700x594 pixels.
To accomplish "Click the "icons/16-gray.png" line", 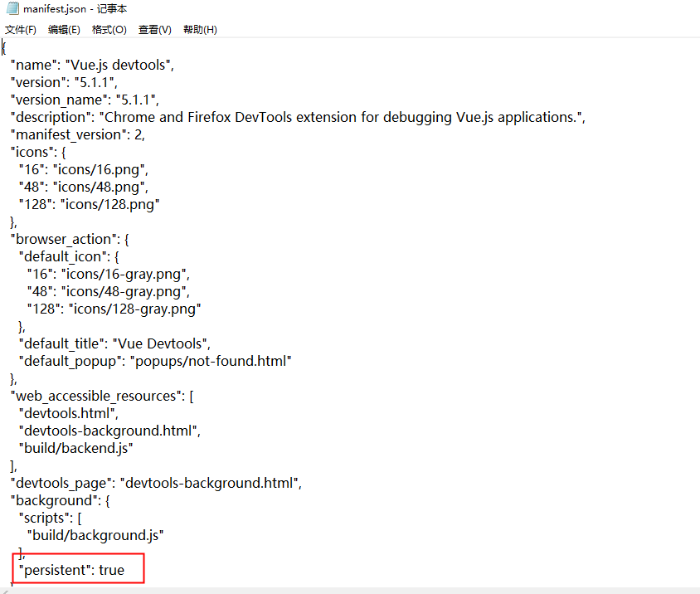I will pos(109,275).
